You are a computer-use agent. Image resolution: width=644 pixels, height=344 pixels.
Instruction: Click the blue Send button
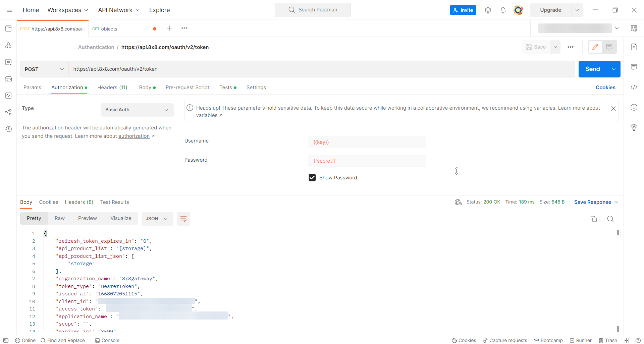point(592,69)
